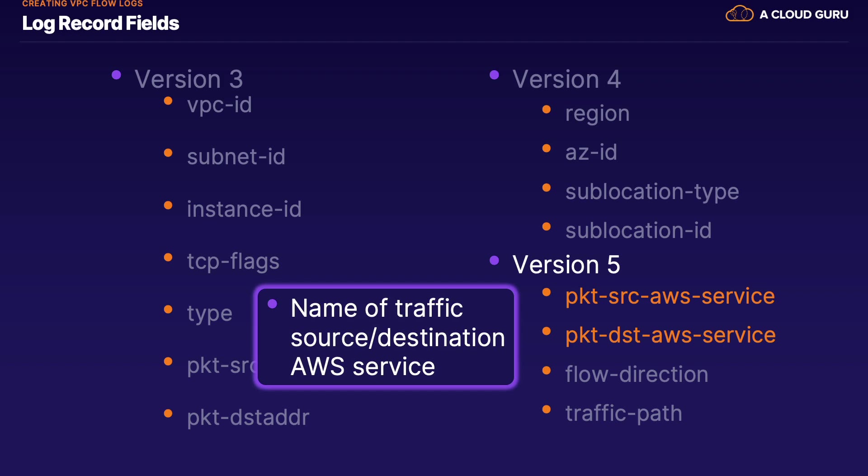Screen dimensions: 868x476
Task: Click the traffic source/destination tooltip box
Action: [386, 337]
